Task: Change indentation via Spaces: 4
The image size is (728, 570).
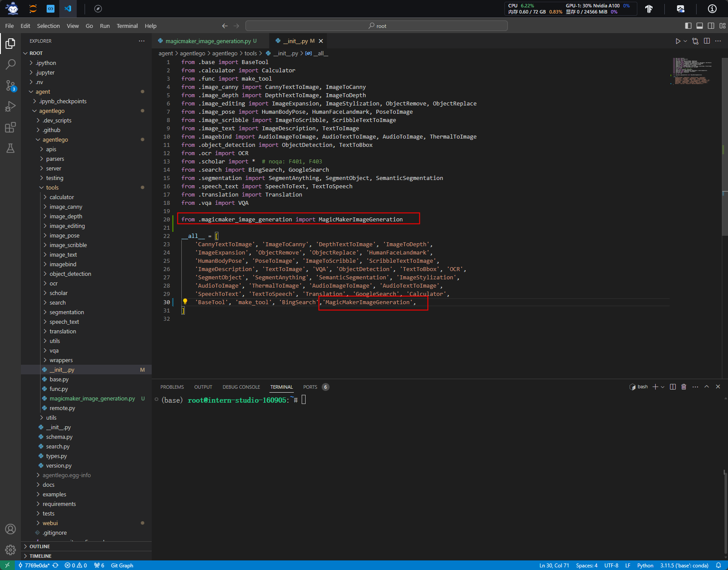Action: (587, 565)
